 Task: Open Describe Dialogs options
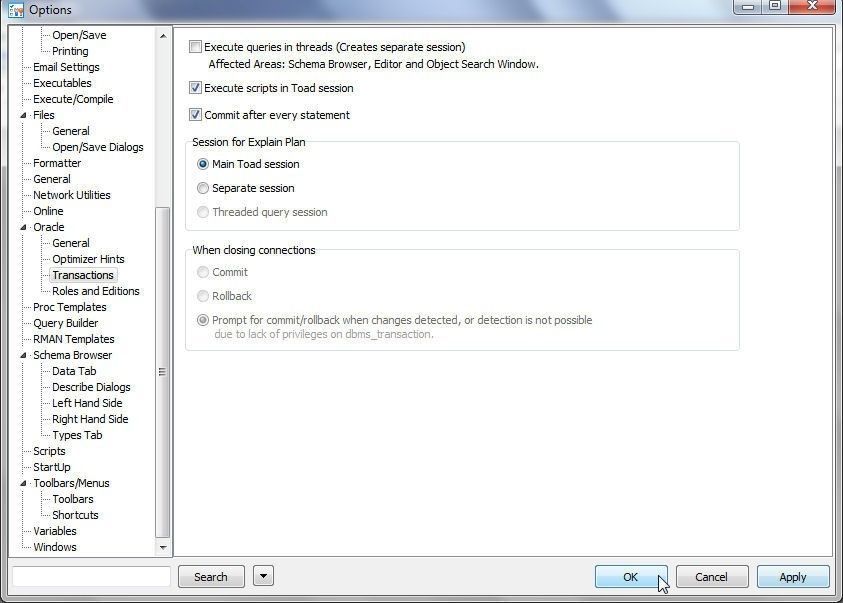click(x=91, y=387)
